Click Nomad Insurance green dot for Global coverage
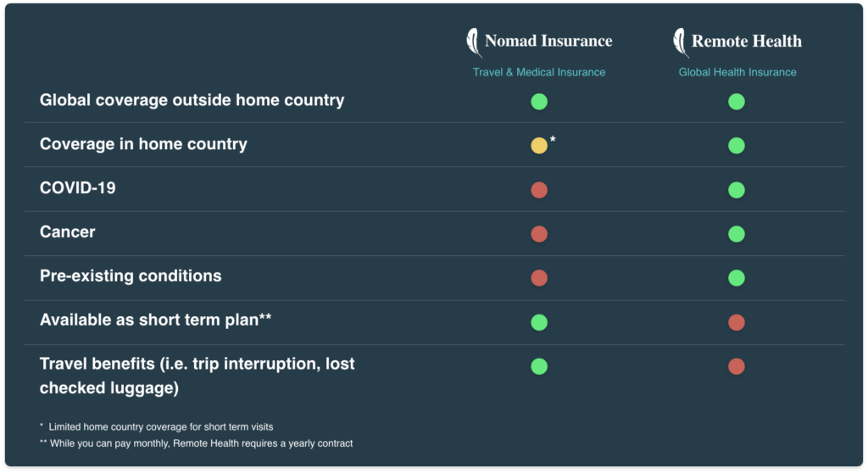Viewport: 868px width, 473px height. (x=539, y=102)
